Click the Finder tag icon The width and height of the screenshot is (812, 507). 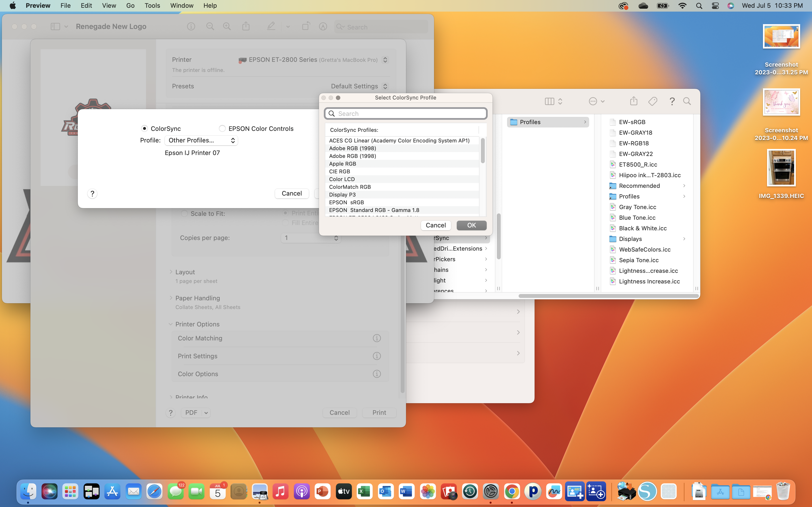(652, 101)
